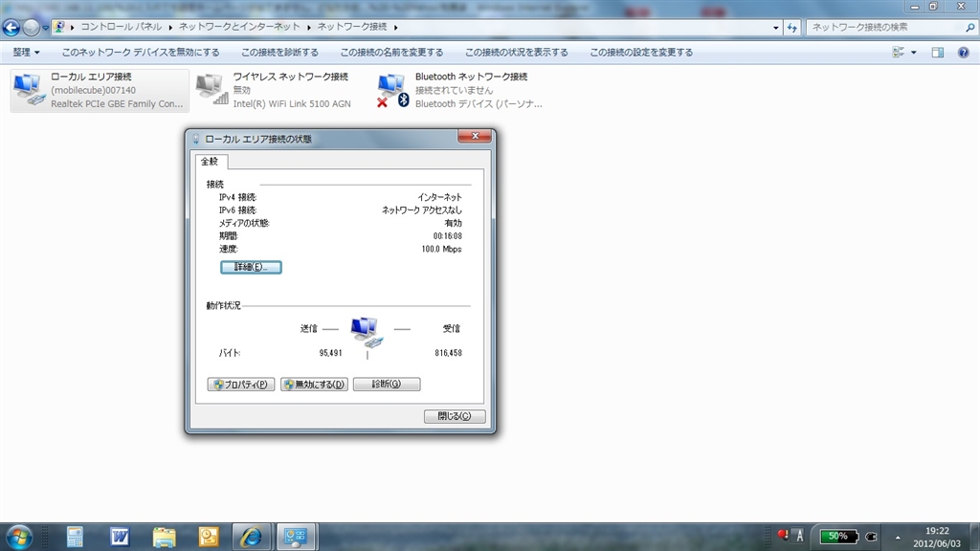
Task: Close the ローカル エリア接続の状態 dialog with X
Action: 475,136
